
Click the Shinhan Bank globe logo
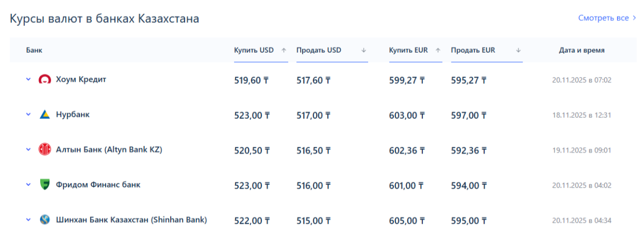click(x=45, y=220)
